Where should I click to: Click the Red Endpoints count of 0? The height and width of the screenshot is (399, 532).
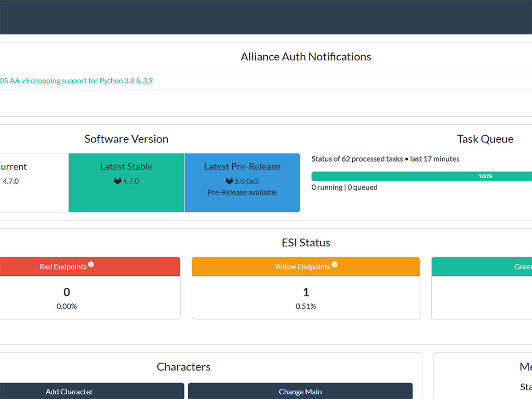pyautogui.click(x=67, y=292)
